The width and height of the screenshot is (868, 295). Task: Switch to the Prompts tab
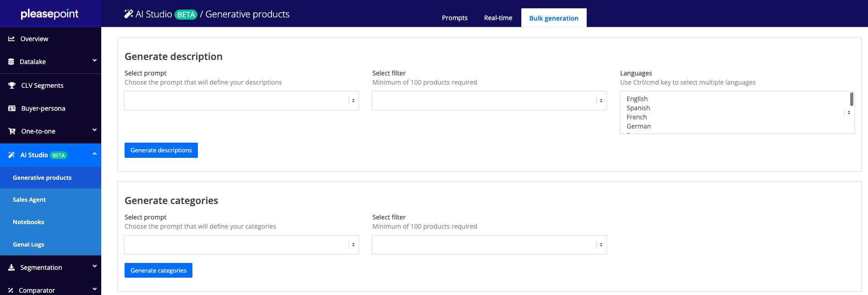(x=454, y=18)
